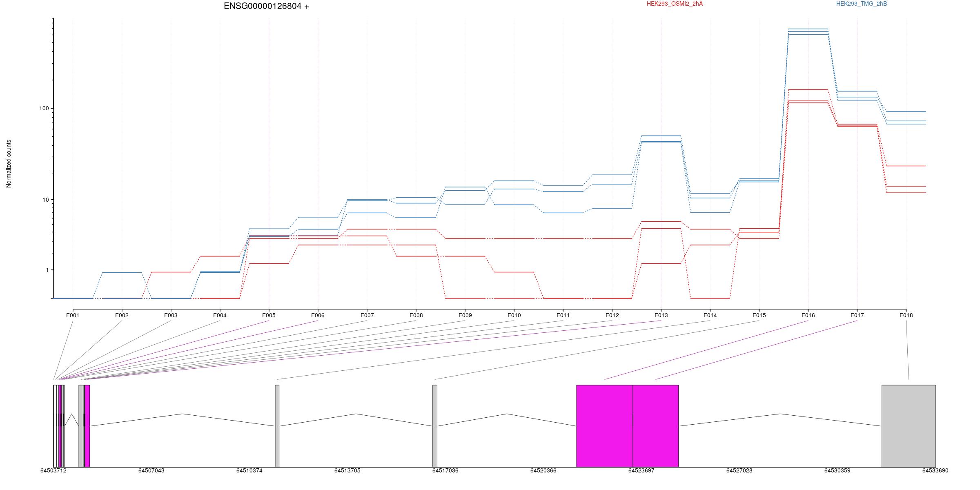The height and width of the screenshot is (490, 980).
Task: Click y-axis tick value 10
Action: 45,200
